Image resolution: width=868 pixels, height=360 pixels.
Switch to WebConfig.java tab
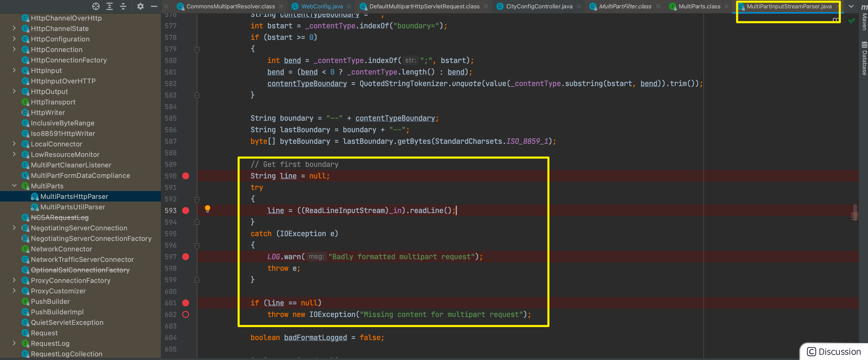322,6
